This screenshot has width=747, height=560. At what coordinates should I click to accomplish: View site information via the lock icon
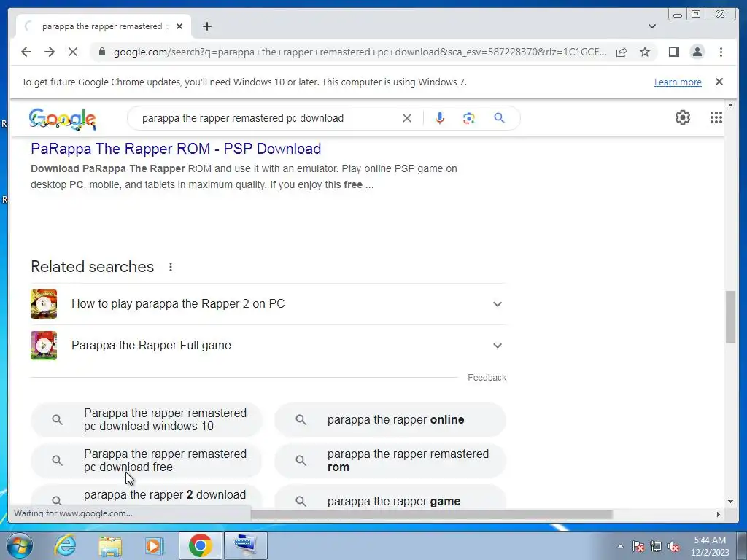pyautogui.click(x=101, y=52)
